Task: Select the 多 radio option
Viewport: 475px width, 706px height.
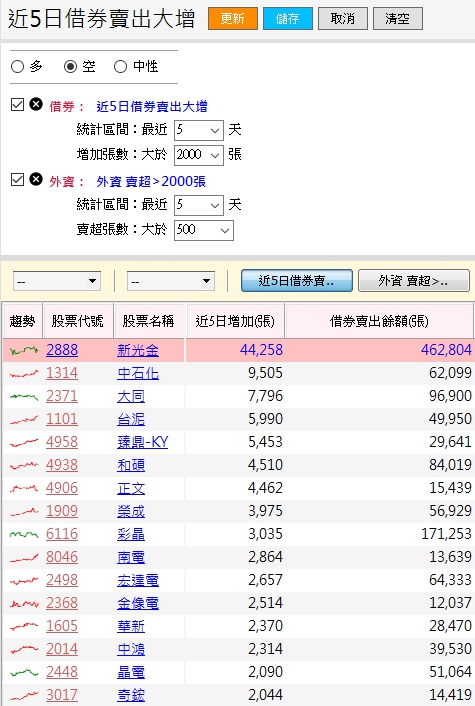Action: (x=18, y=67)
